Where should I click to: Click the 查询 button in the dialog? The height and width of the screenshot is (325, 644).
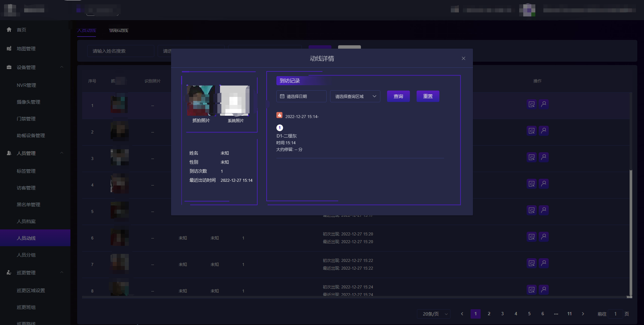click(x=398, y=96)
